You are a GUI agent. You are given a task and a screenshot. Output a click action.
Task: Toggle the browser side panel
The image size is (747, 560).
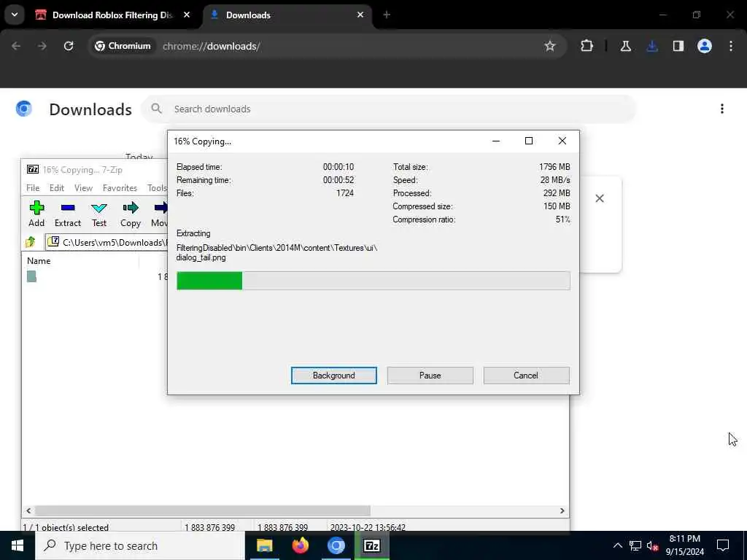pos(678,46)
